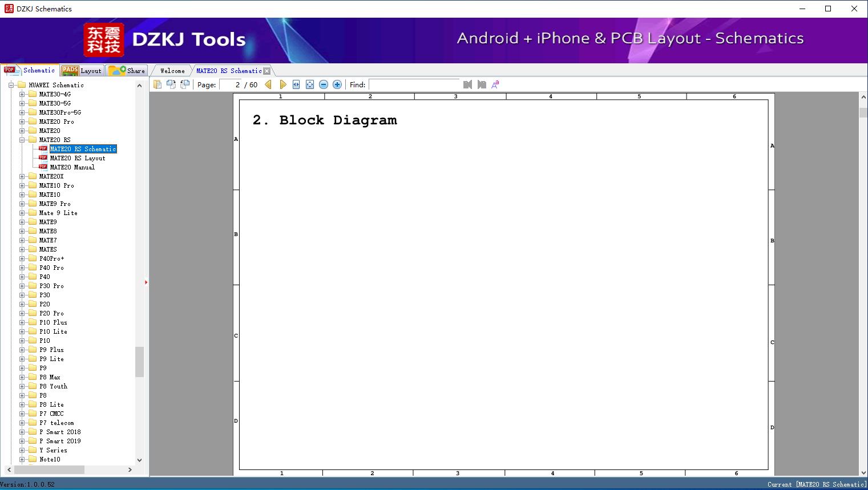The height and width of the screenshot is (490, 868).
Task: Open the MATE20 Manual file
Action: coord(72,167)
